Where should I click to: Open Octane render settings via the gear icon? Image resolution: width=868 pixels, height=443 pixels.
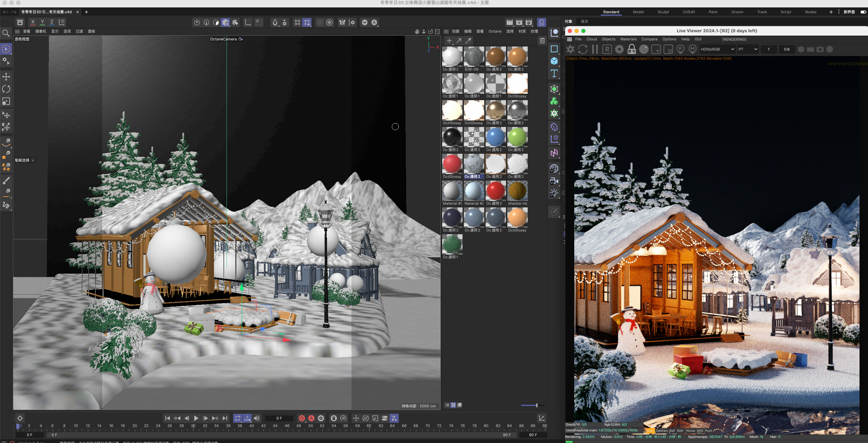pyautogui.click(x=619, y=49)
